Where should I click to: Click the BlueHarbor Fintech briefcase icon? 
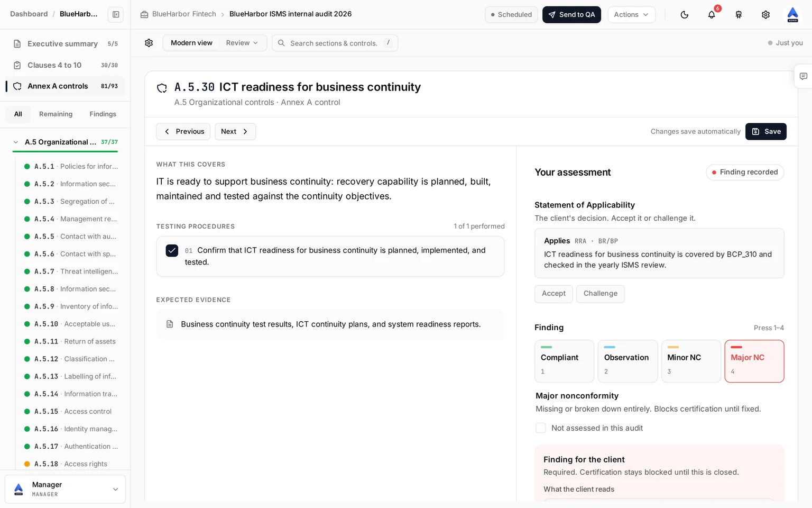tap(144, 14)
